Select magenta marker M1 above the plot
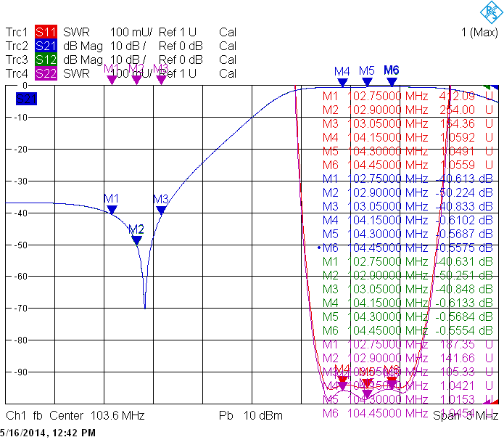The image size is (504, 445). click(x=112, y=73)
